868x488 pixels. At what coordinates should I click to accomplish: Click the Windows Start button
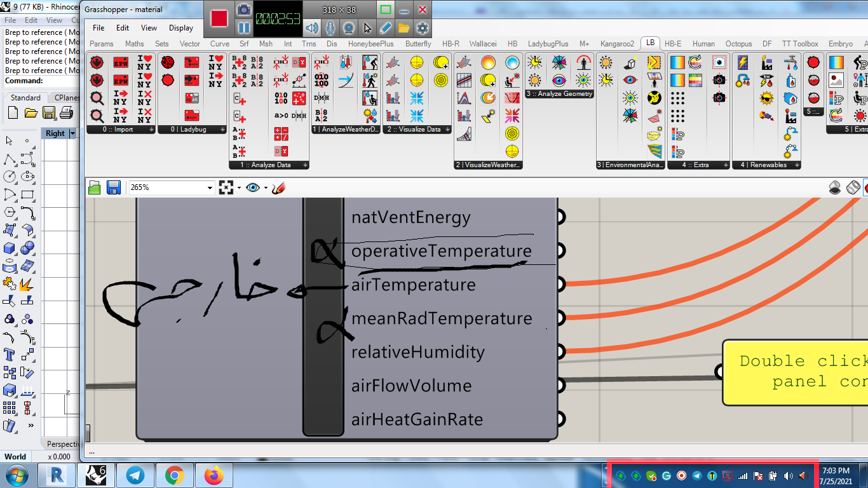(x=17, y=475)
